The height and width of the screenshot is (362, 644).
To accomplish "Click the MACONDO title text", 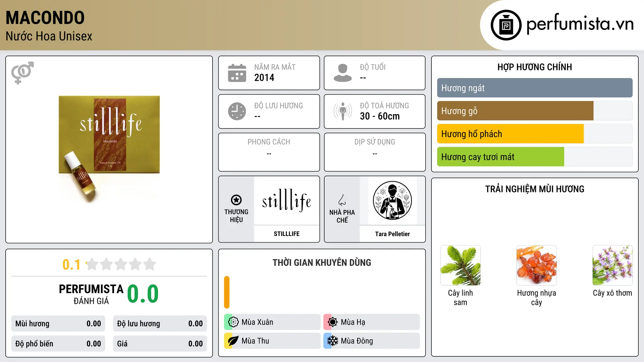I will [45, 18].
